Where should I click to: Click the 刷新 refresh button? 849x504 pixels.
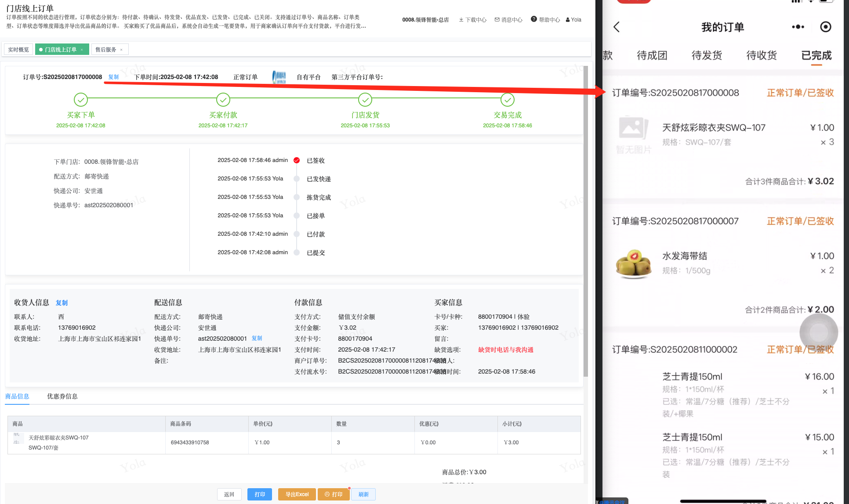(363, 494)
